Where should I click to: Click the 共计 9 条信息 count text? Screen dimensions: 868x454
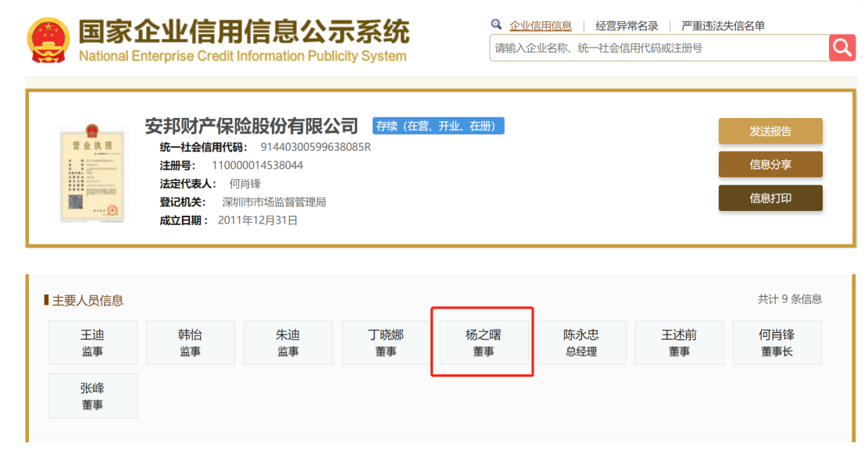(x=789, y=299)
